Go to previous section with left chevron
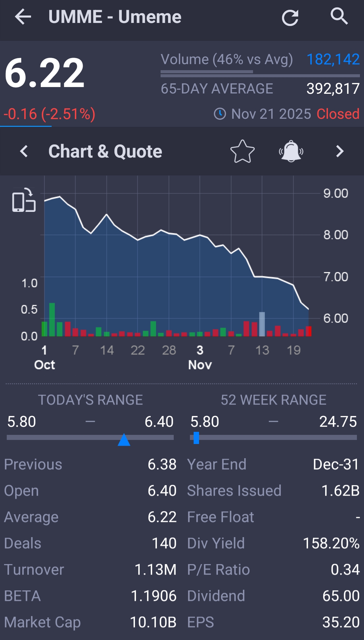The width and height of the screenshot is (364, 640). [24, 151]
